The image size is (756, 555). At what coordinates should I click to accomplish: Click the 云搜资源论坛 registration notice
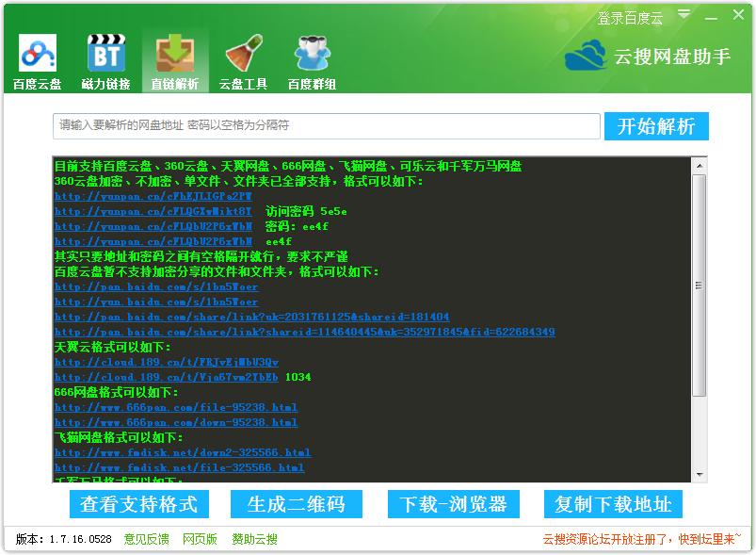(642, 539)
